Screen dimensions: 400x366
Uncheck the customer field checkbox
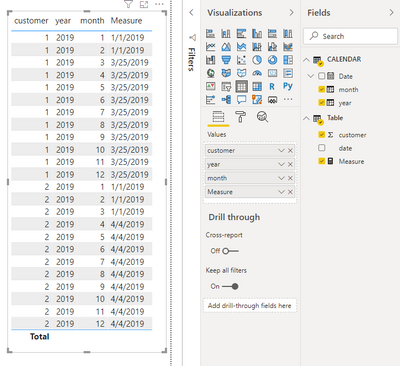321,135
